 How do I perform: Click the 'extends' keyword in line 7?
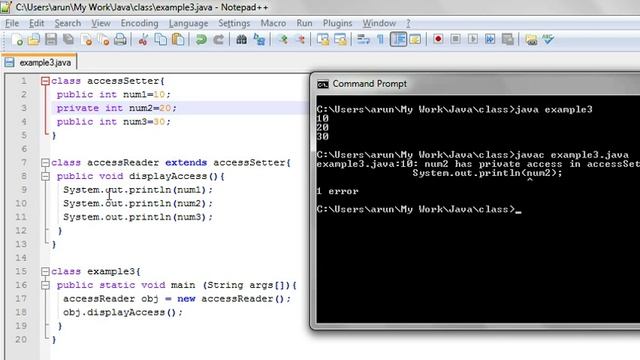186,162
